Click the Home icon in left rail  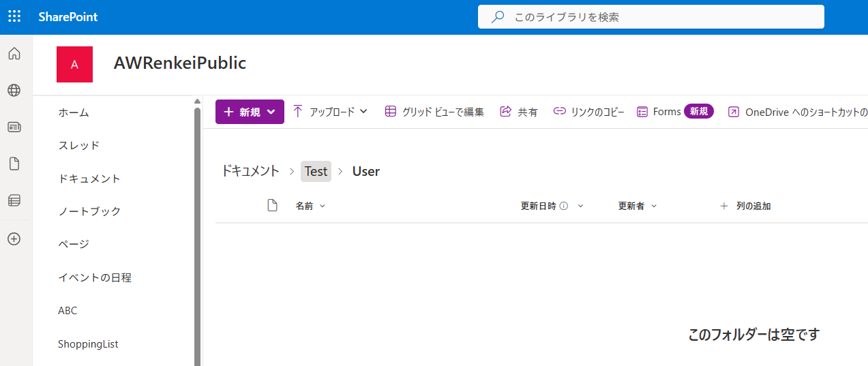pos(14,54)
